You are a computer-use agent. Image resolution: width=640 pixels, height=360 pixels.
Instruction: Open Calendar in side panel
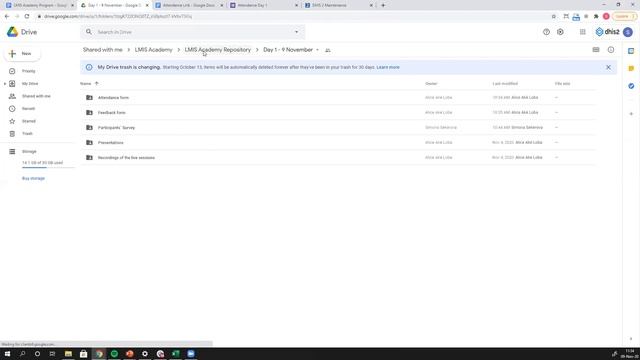631,51
